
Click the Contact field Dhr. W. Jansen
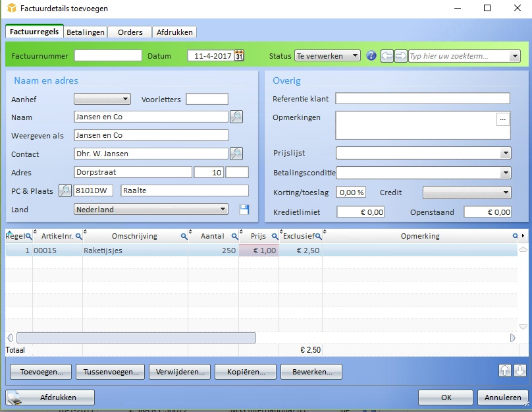pyautogui.click(x=151, y=154)
